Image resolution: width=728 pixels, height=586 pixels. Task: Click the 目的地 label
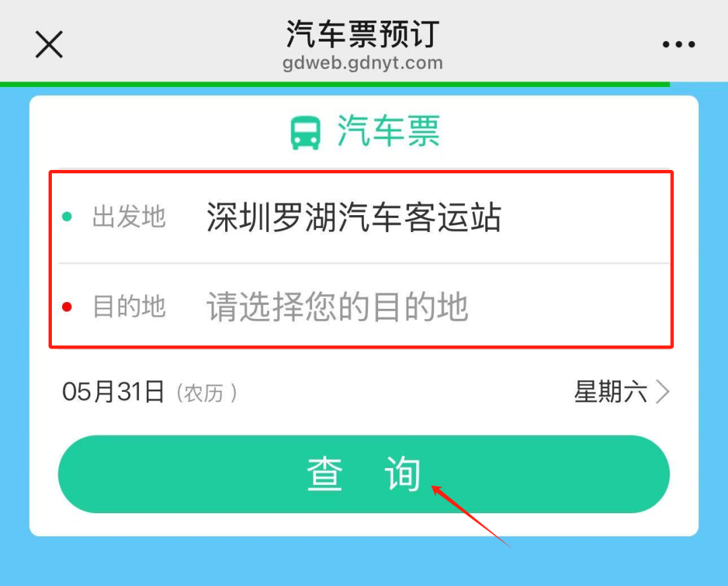tap(129, 307)
